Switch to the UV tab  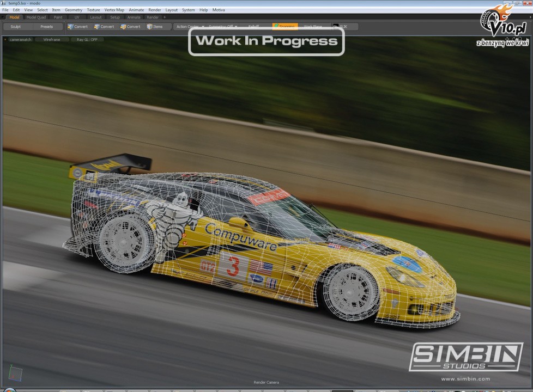[x=77, y=17]
